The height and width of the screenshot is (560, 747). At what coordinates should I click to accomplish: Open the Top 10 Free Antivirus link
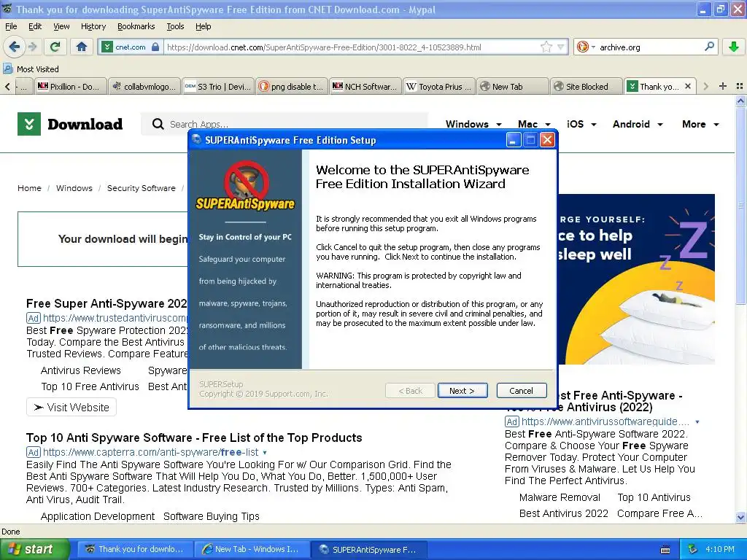90,386
